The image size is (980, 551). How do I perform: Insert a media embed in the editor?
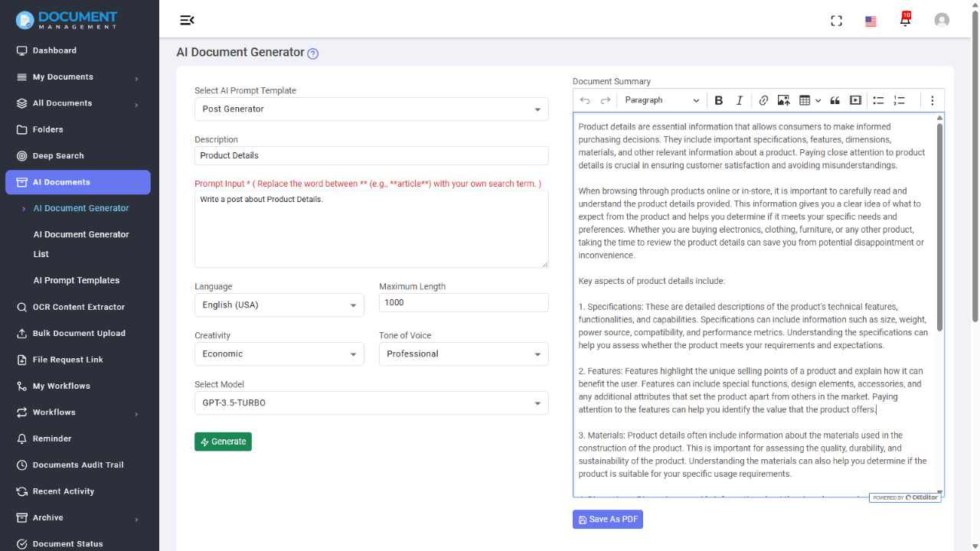[x=855, y=100]
